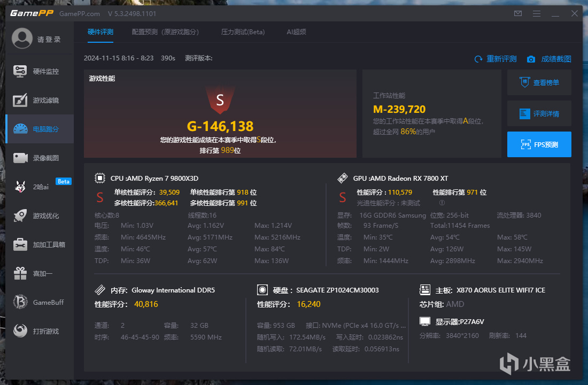Click the S rank shield badge
This screenshot has height=385, width=588.
220,100
